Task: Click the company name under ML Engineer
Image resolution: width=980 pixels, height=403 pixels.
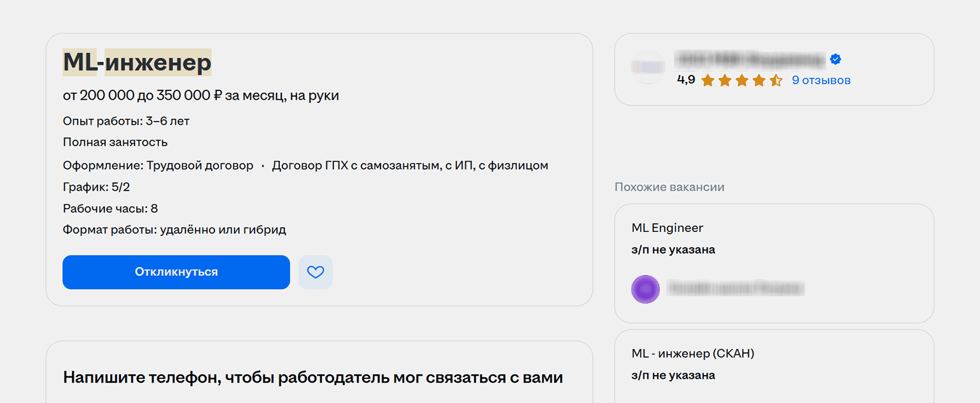Action: [x=735, y=289]
